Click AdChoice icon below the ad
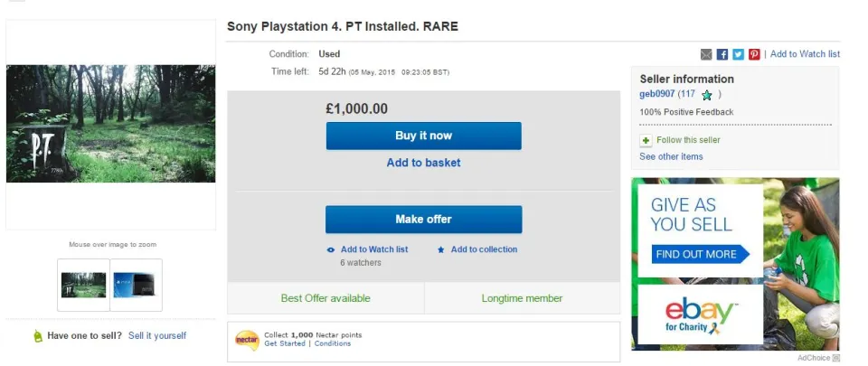The image size is (868, 366). tap(835, 359)
